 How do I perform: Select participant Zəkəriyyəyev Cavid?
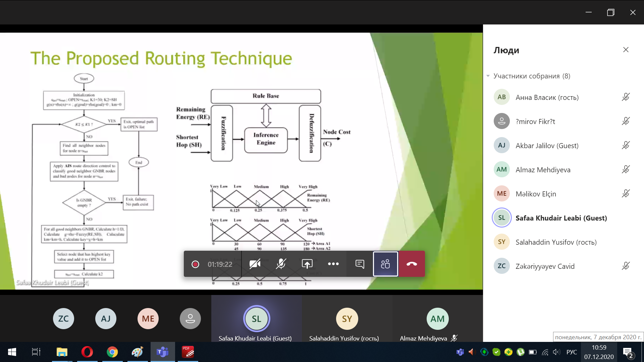[563, 266]
